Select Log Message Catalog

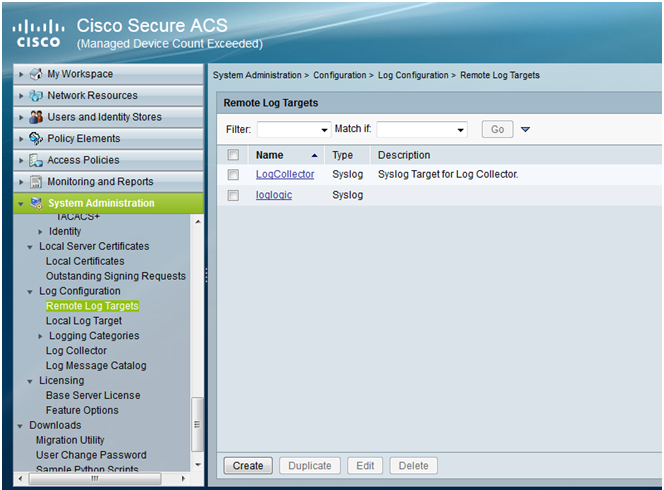point(96,366)
